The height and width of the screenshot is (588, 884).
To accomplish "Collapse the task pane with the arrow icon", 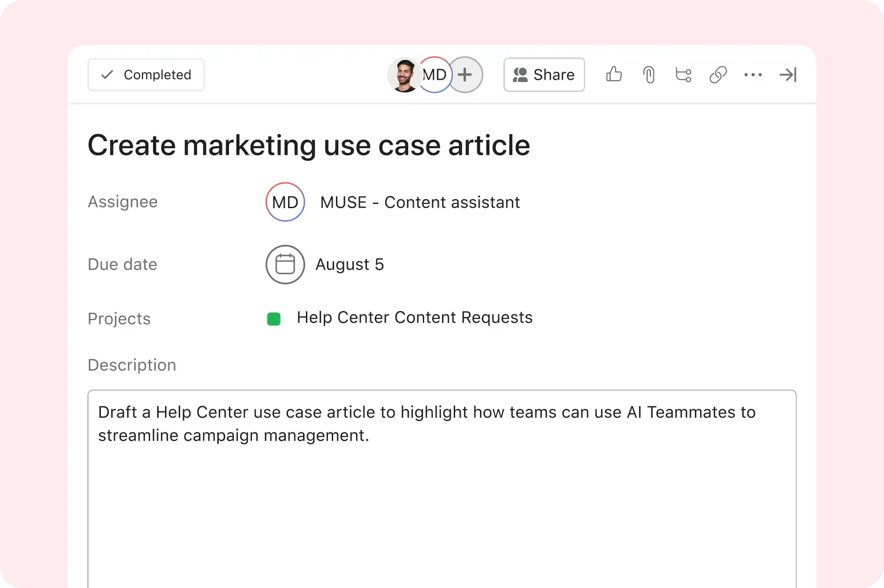I will click(x=788, y=75).
